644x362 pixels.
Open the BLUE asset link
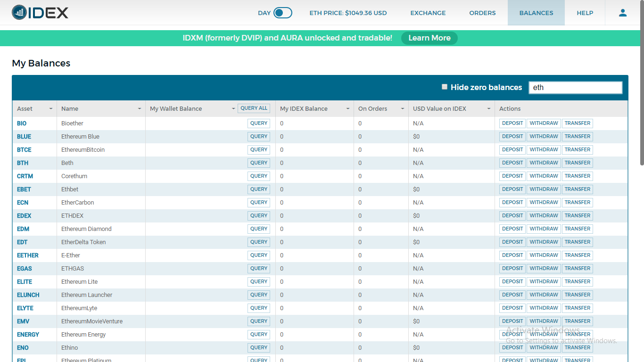[24, 137]
